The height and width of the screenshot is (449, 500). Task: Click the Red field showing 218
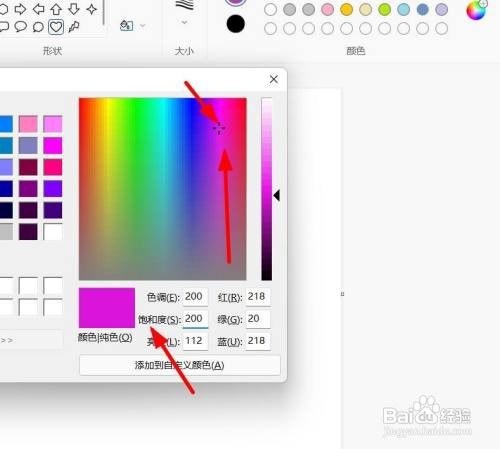point(258,297)
